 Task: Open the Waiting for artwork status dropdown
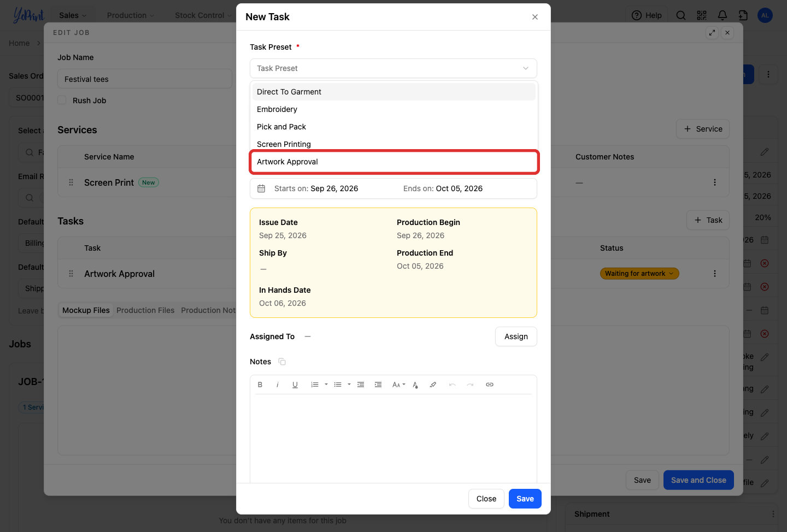(x=639, y=274)
